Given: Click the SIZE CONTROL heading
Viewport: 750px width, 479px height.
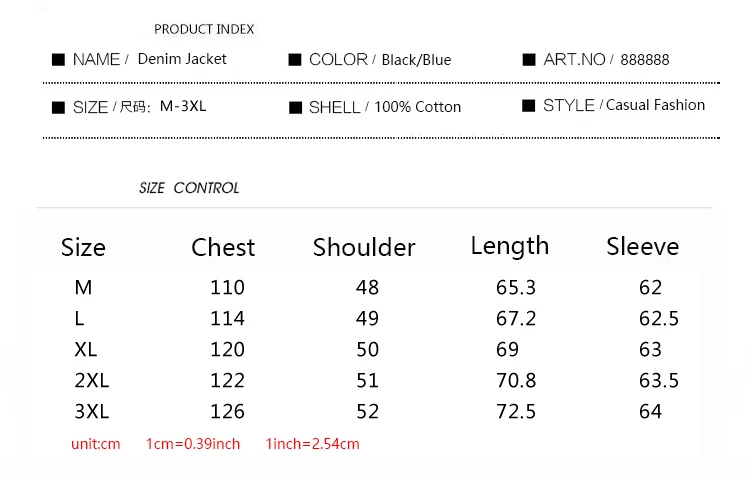Looking at the screenshot, I should tap(189, 188).
